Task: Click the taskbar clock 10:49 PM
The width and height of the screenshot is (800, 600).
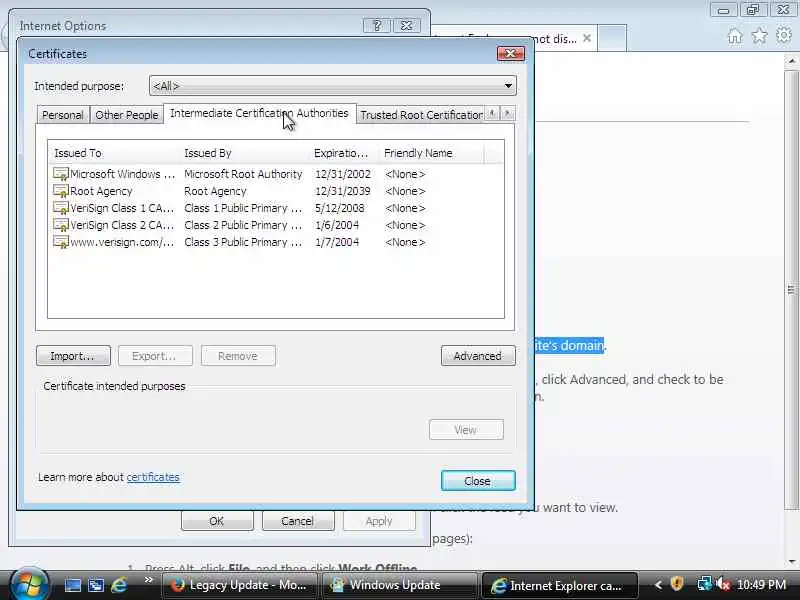Action: (761, 584)
